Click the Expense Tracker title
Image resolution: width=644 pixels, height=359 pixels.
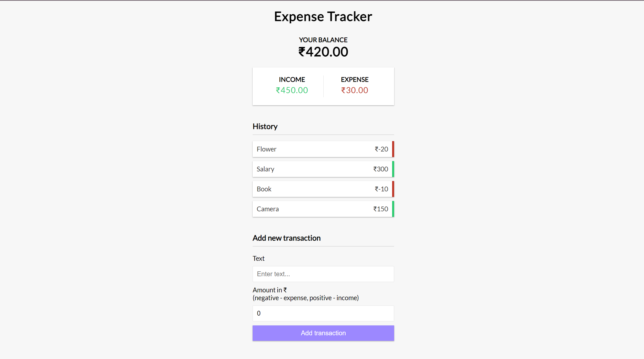tap(323, 17)
